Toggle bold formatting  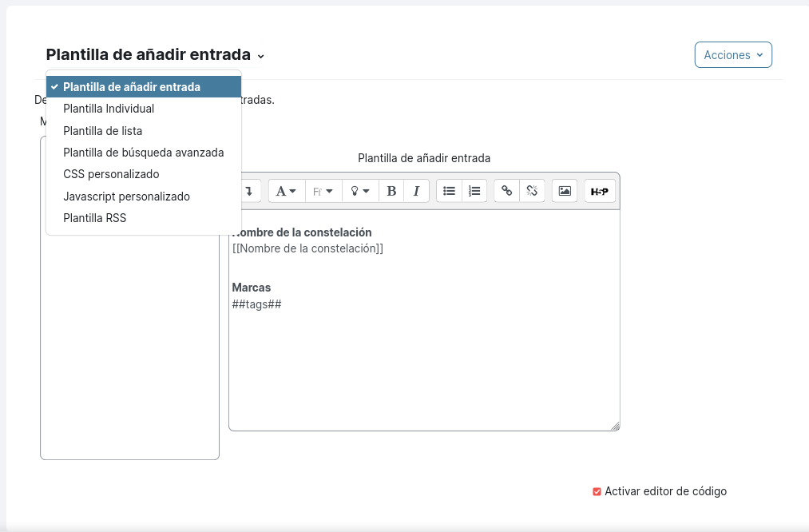pos(391,192)
